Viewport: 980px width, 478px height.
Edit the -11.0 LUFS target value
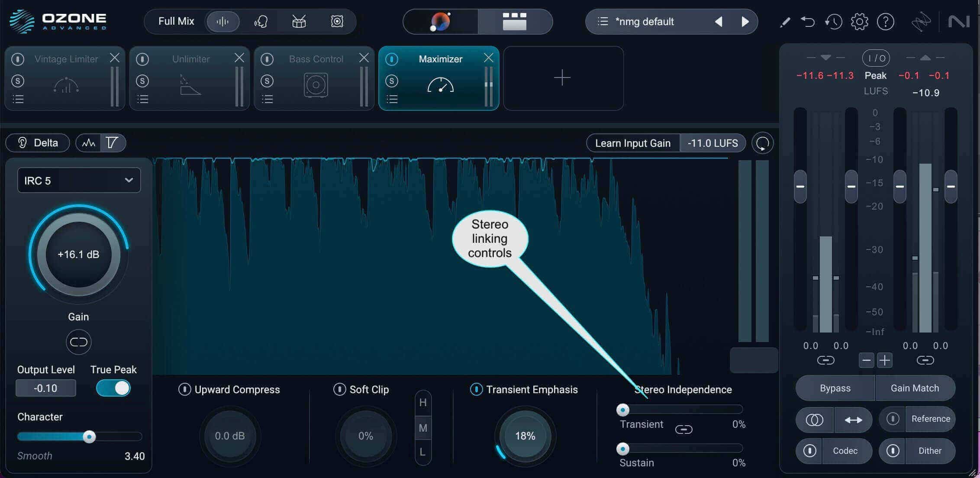pos(712,143)
